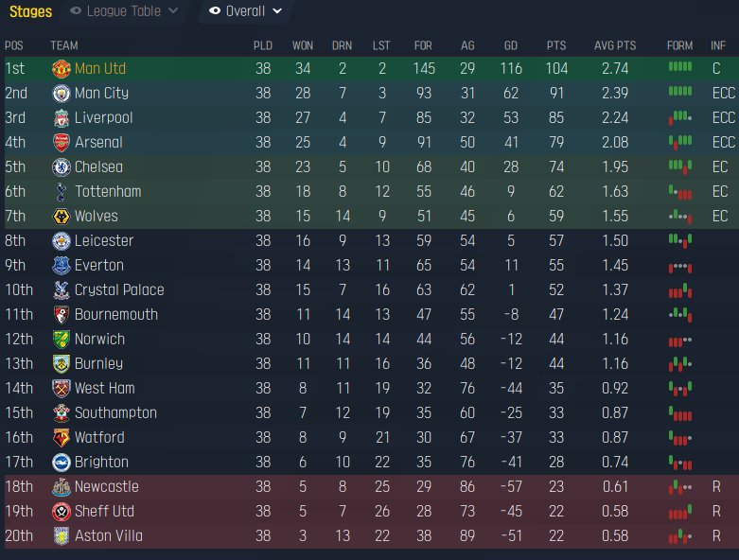
Task: Sort table by PTS column header
Action: 555,45
